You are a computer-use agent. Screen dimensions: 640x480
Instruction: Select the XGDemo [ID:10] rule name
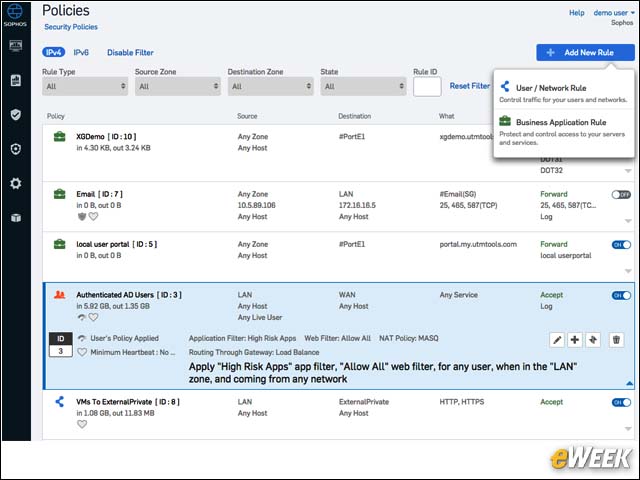106,137
